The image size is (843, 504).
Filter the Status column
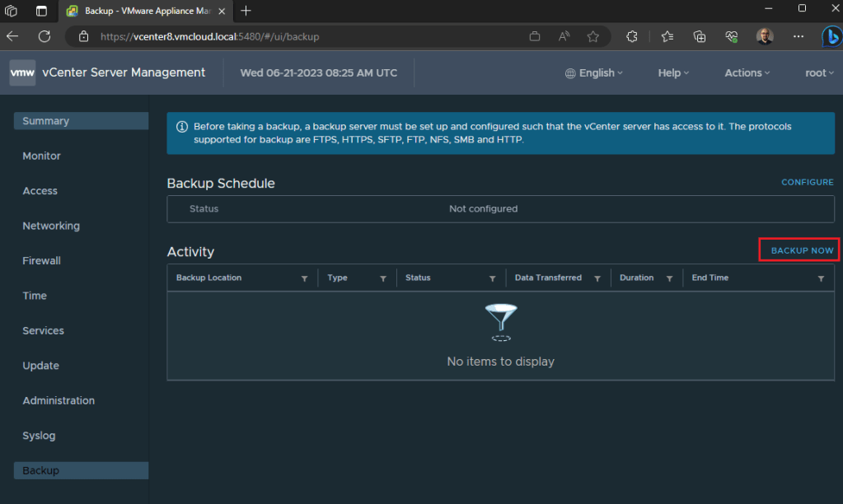[x=492, y=279]
